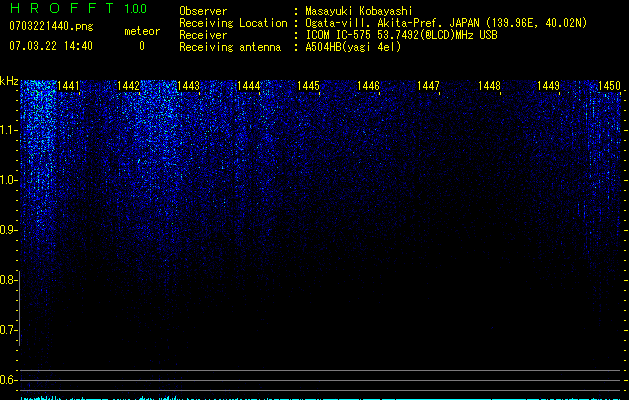Viewport: 629px width, 400px height.
Task: Click the 1446 time axis marker
Action: click(x=369, y=86)
